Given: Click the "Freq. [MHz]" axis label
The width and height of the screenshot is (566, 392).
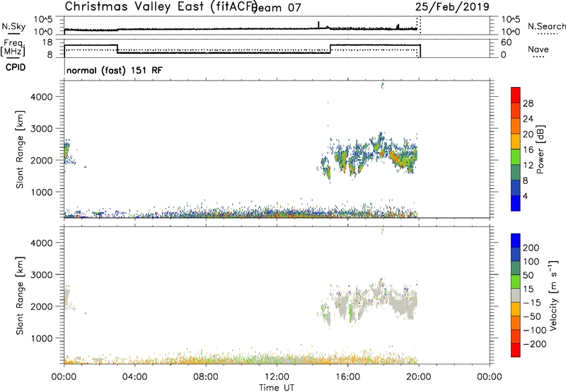Looking at the screenshot, I should tap(13, 47).
